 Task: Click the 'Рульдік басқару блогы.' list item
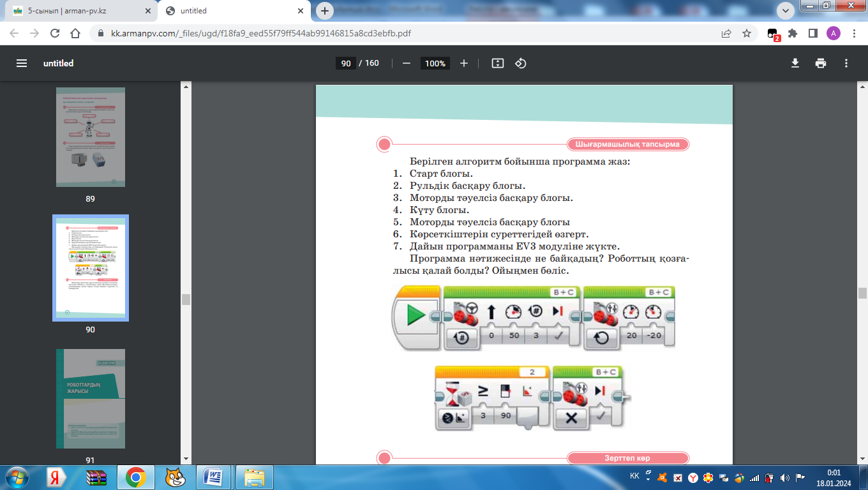467,186
